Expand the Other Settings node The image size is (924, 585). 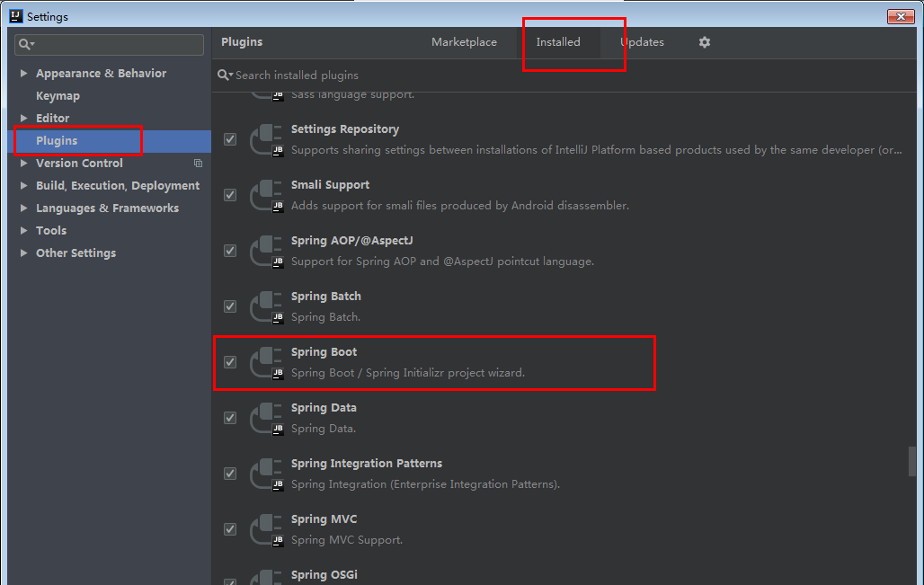pyautogui.click(x=23, y=253)
